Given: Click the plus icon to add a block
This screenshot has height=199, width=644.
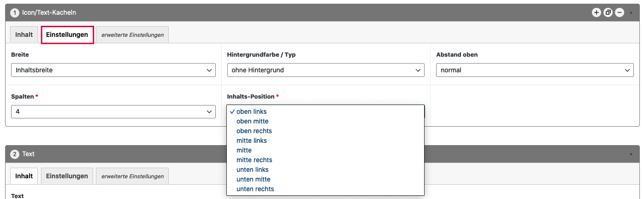Looking at the screenshot, I should [596, 12].
